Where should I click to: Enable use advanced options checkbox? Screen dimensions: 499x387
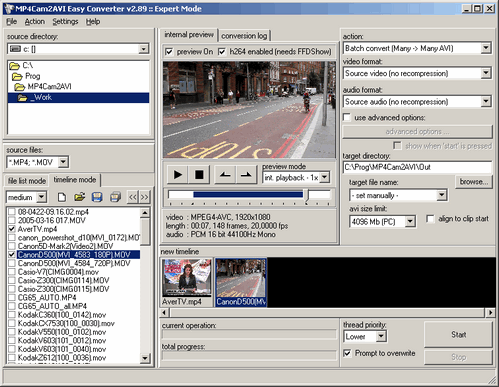pos(347,117)
